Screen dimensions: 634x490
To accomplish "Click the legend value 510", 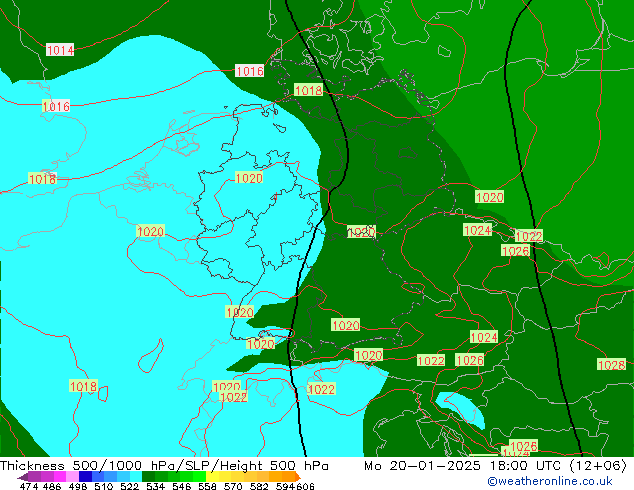I will pyautogui.click(x=104, y=486).
